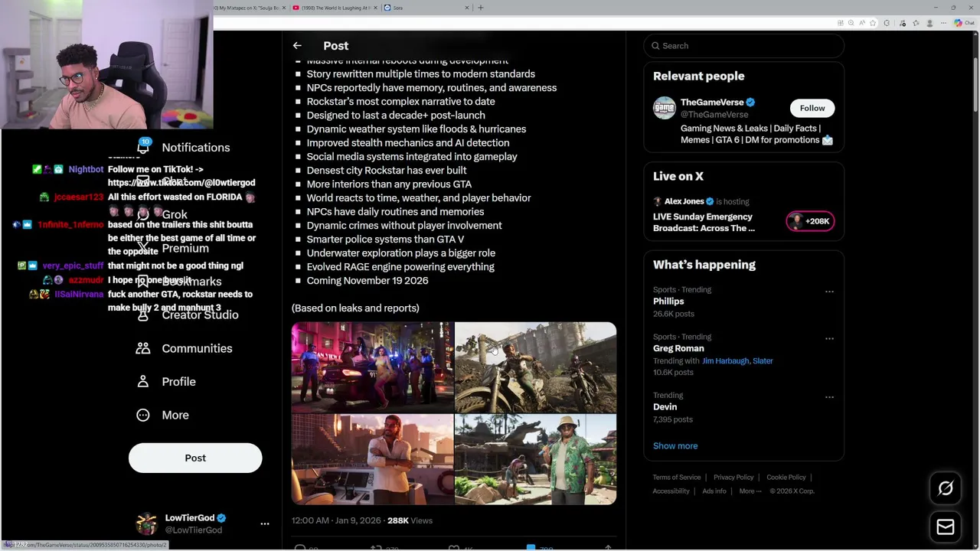Click '(Based on leaks and reports)' text
Image resolution: width=980 pixels, height=551 pixels.
355,308
